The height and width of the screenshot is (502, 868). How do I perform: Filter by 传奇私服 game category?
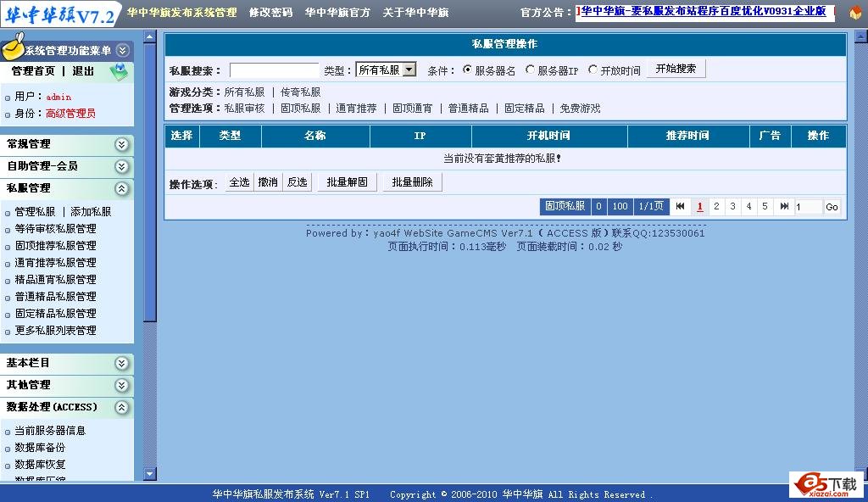pyautogui.click(x=301, y=92)
